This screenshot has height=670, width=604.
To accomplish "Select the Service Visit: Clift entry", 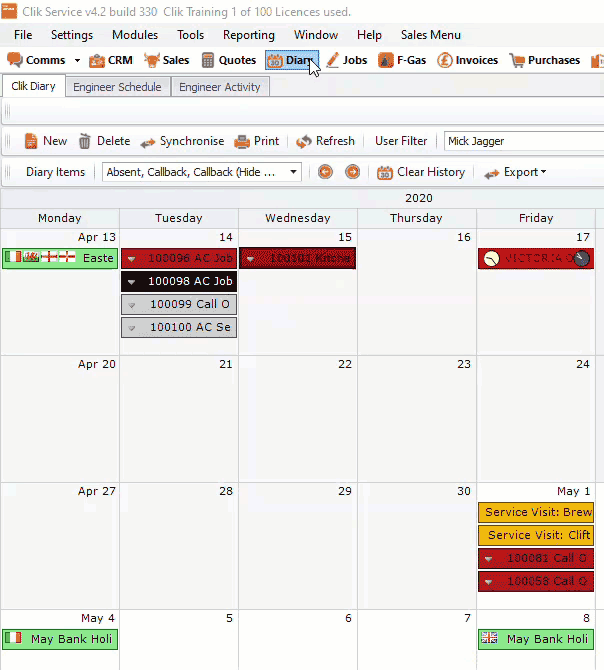I will coord(536,535).
